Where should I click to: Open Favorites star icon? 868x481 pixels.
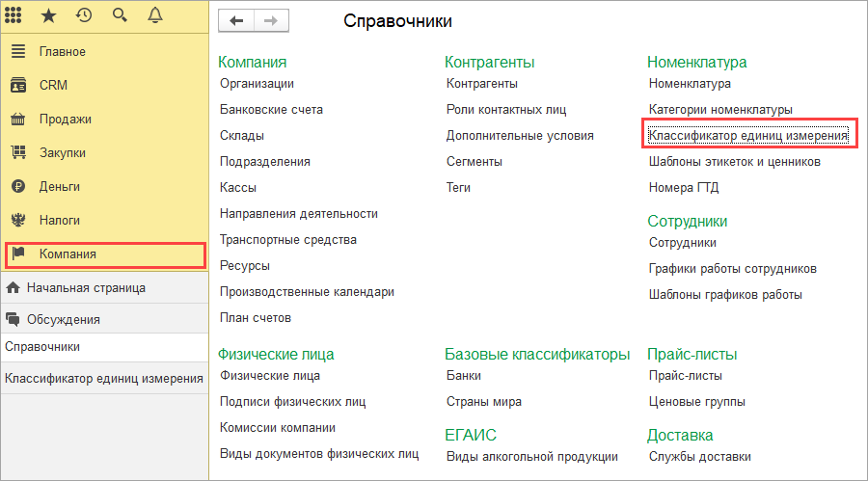click(x=48, y=15)
